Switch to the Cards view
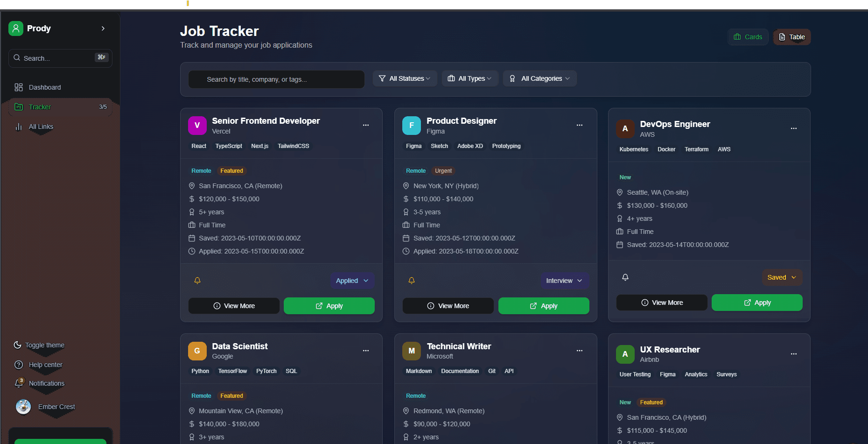Image resolution: width=868 pixels, height=444 pixels. pos(748,37)
